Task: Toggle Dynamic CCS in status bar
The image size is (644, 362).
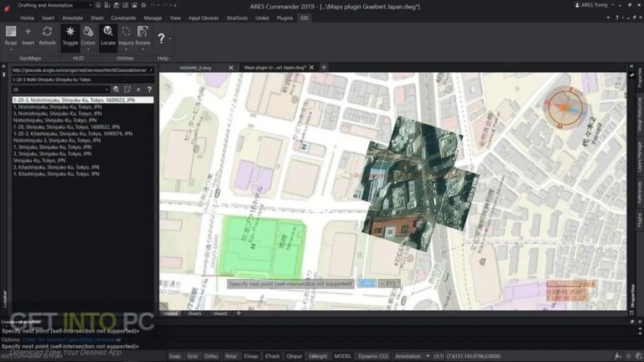Action: (x=373, y=356)
